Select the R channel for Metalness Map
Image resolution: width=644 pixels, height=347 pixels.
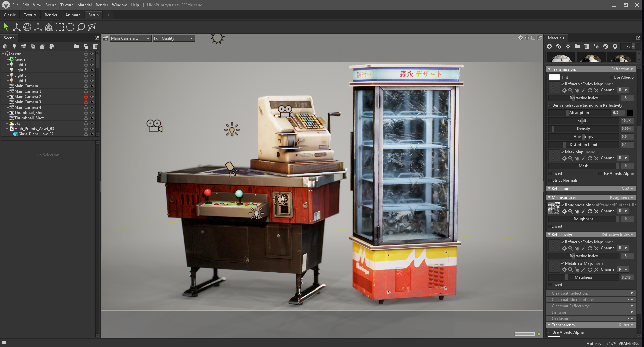[623, 269]
